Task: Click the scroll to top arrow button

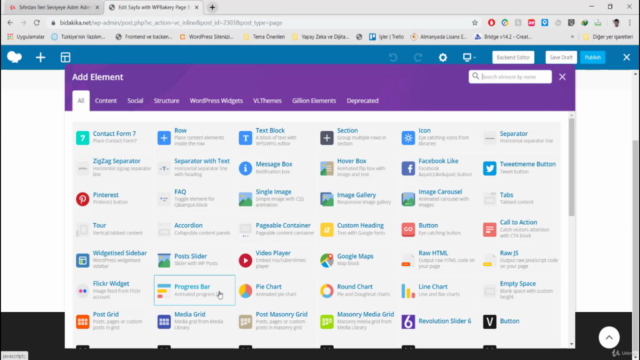Action: click(609, 338)
